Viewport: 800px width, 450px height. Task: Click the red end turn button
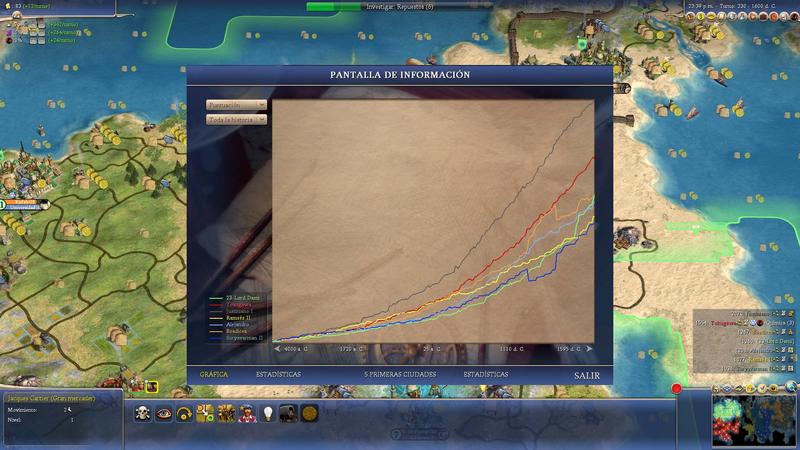(677, 389)
